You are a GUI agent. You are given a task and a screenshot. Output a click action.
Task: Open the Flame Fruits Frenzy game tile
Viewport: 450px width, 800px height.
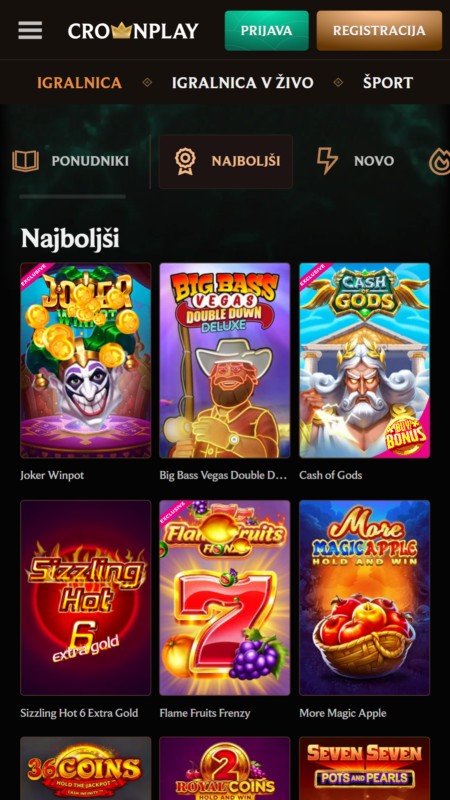(224, 597)
